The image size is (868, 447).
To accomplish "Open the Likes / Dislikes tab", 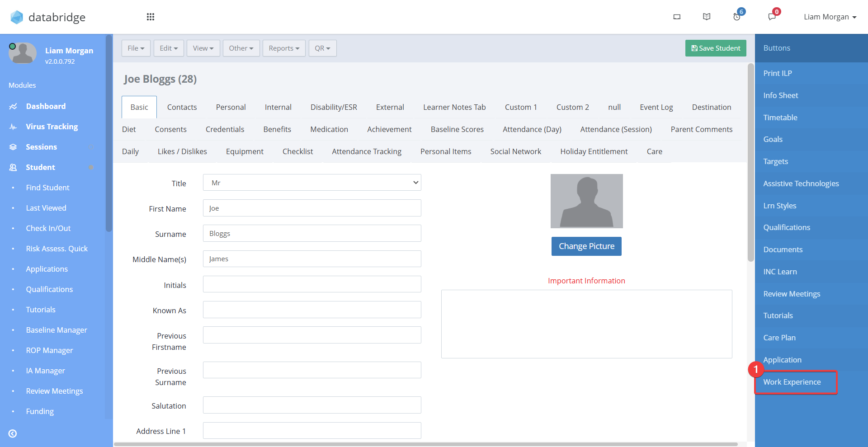I will (x=182, y=151).
